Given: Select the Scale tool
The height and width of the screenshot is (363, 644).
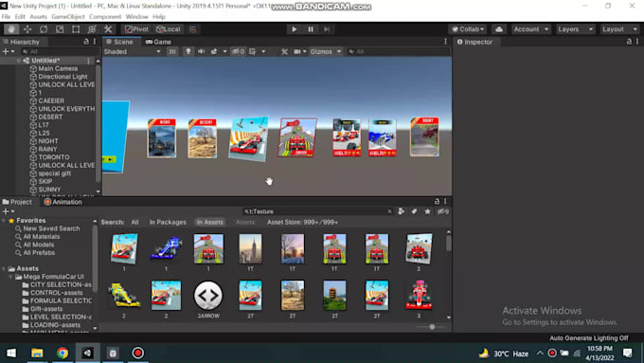Looking at the screenshot, I should [60, 29].
